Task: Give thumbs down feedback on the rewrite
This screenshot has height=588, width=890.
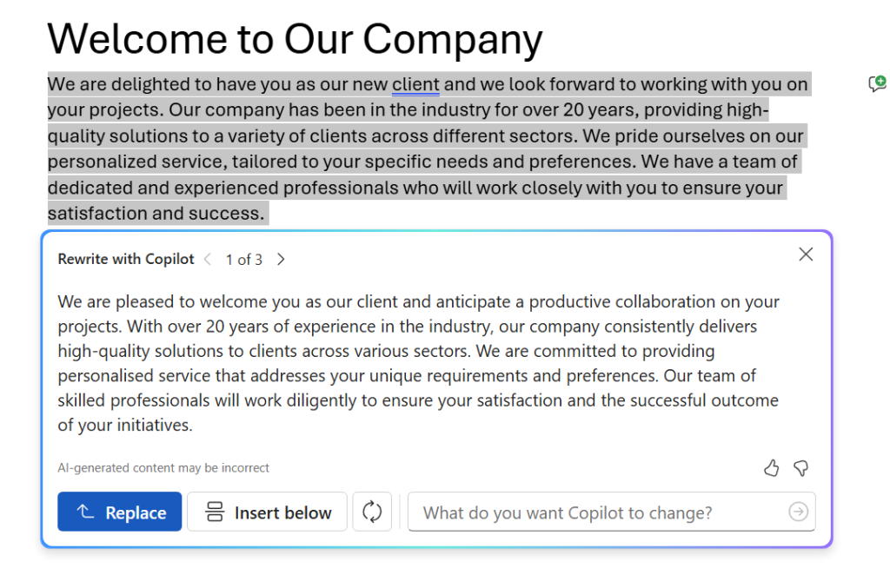Action: point(800,468)
